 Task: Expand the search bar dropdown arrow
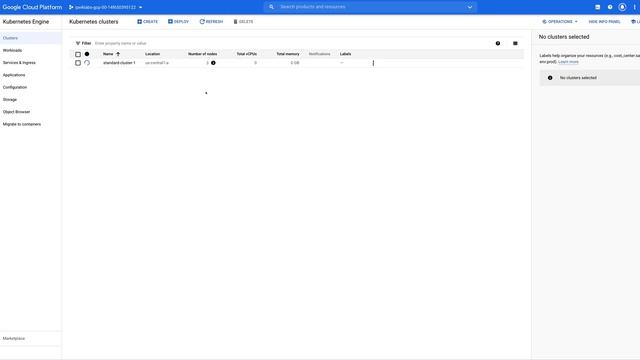tap(470, 7)
